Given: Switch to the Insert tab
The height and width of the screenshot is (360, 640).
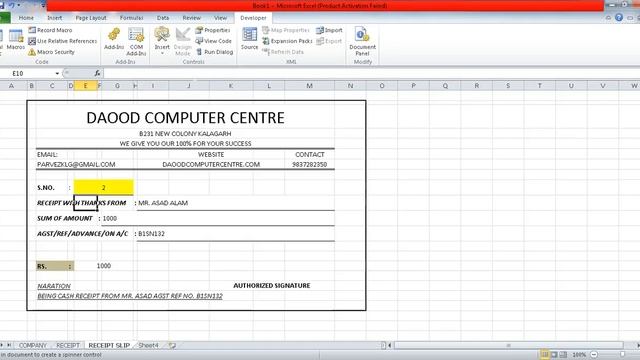Looking at the screenshot, I should click(55, 18).
